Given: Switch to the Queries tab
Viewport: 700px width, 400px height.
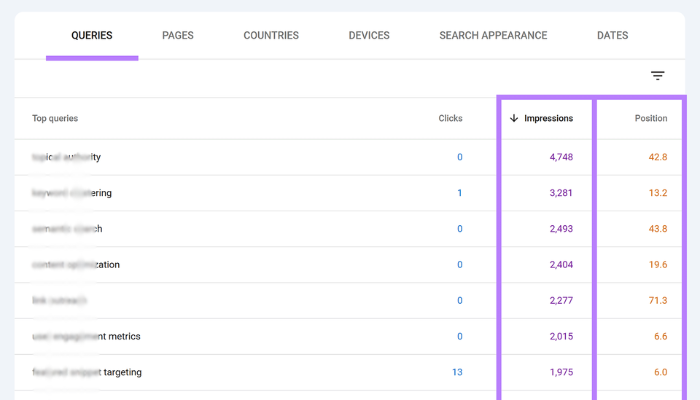Looking at the screenshot, I should point(92,36).
